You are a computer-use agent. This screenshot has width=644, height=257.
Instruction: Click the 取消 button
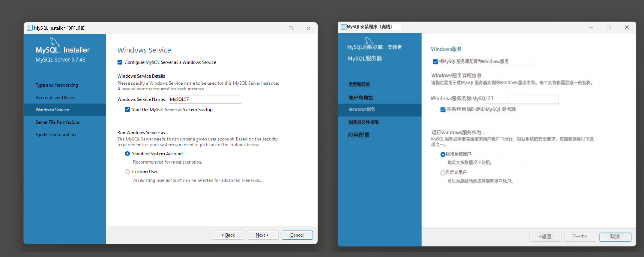pos(615,237)
